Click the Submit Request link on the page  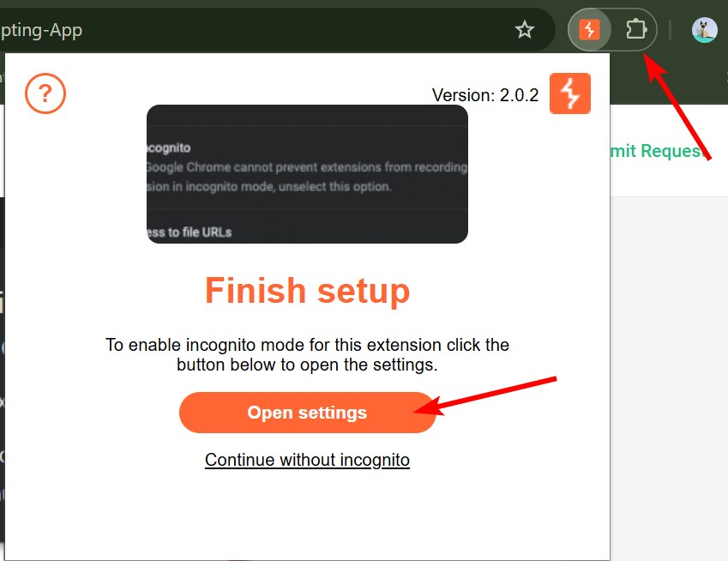point(659,151)
